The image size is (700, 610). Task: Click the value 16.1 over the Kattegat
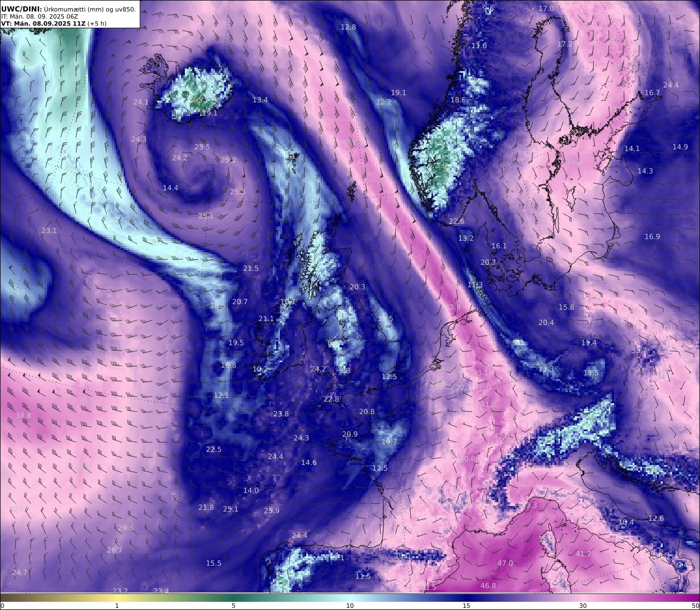click(499, 246)
